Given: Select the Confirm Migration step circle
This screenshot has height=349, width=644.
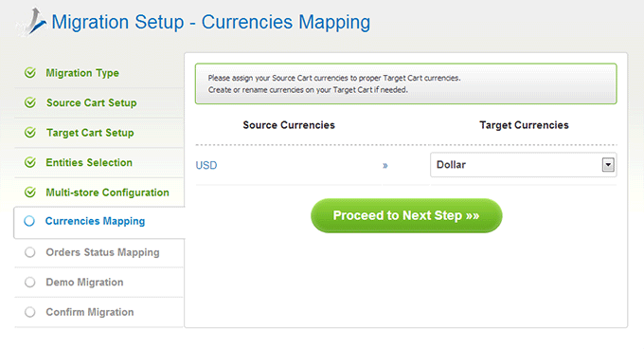Looking at the screenshot, I should [30, 312].
